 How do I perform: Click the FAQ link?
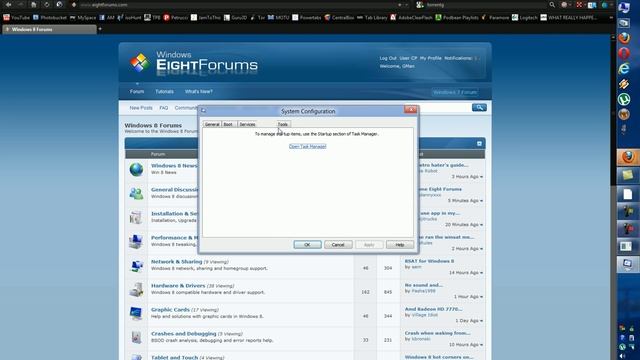[x=164, y=108]
